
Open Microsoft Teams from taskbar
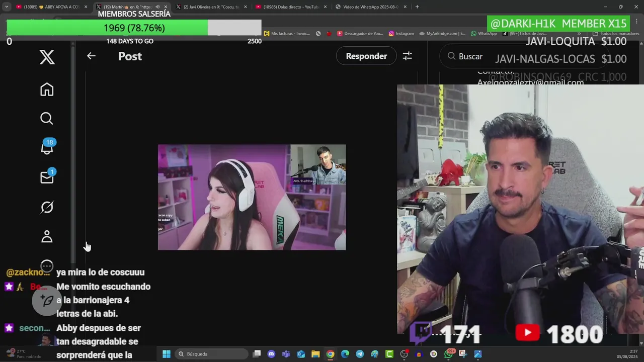click(286, 354)
